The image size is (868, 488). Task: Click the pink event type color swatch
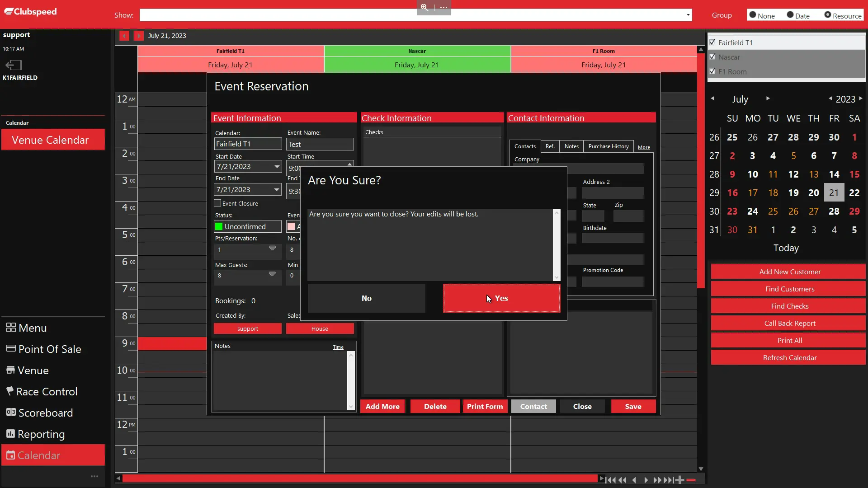click(x=291, y=226)
